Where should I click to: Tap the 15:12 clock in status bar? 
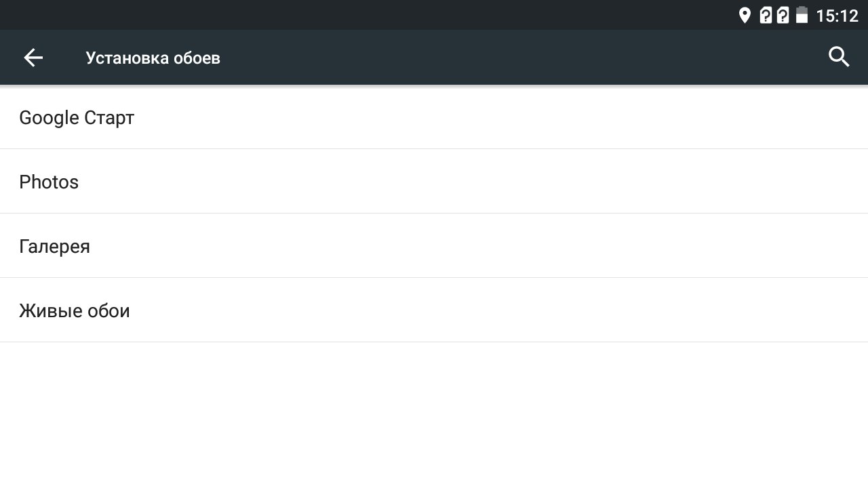pos(837,16)
